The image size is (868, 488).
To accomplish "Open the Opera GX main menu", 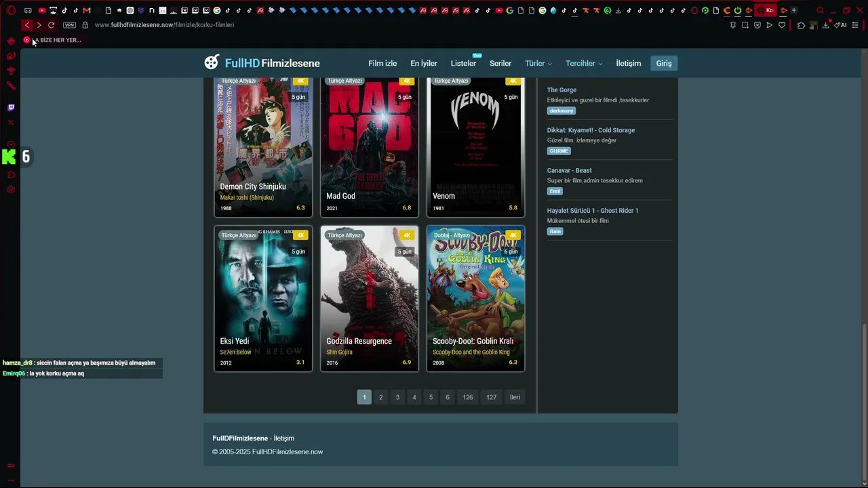I will click(11, 10).
